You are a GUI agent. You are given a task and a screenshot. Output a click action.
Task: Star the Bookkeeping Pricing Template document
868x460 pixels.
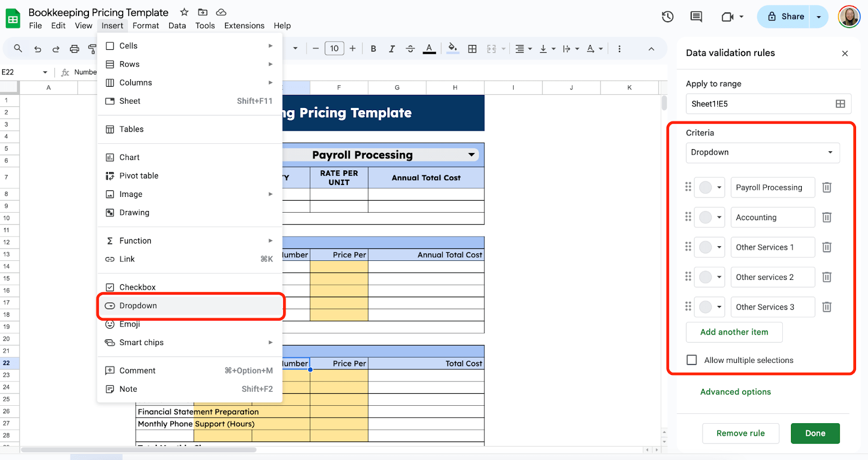[x=184, y=12]
